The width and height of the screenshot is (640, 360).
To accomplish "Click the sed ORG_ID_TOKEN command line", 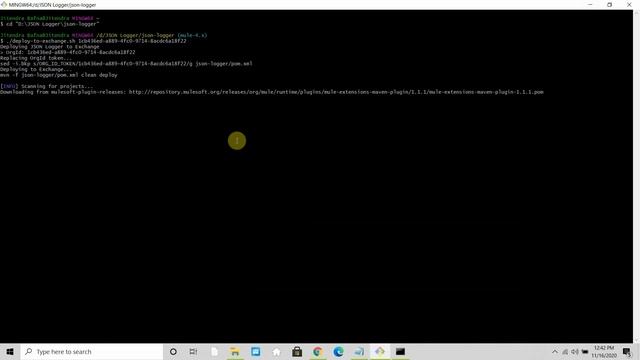I will pyautogui.click(x=126, y=64).
